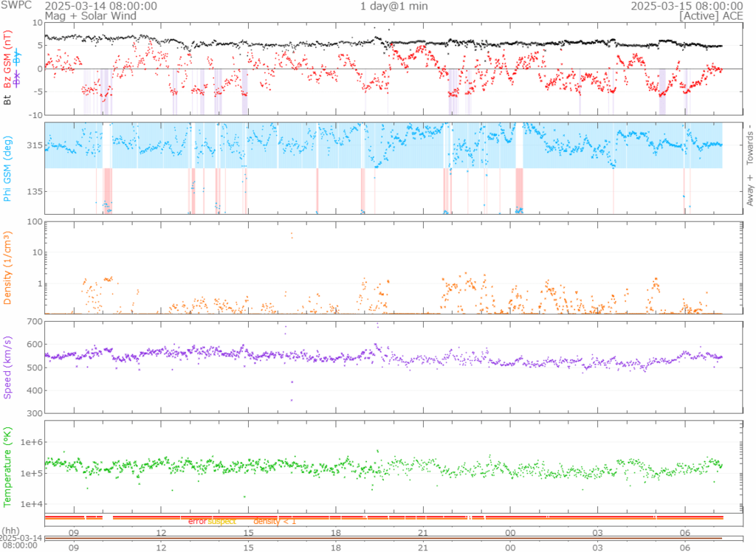This screenshot has height=552, width=756.
Task: Click the yellow "suspect" legend entry
Action: [221, 522]
